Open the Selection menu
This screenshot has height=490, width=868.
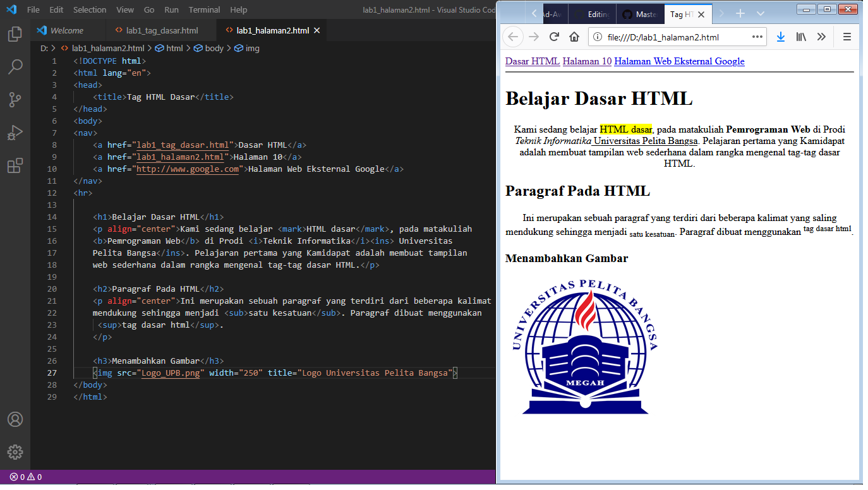[x=90, y=9]
